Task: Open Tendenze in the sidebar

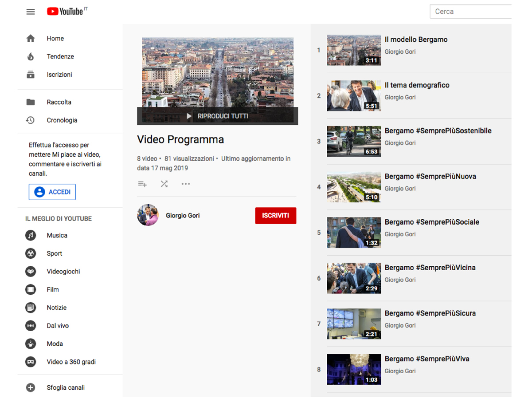Action: (x=60, y=56)
